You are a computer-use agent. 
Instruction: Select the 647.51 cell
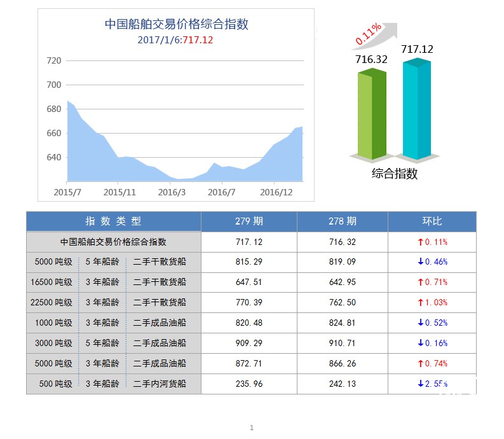click(x=249, y=282)
